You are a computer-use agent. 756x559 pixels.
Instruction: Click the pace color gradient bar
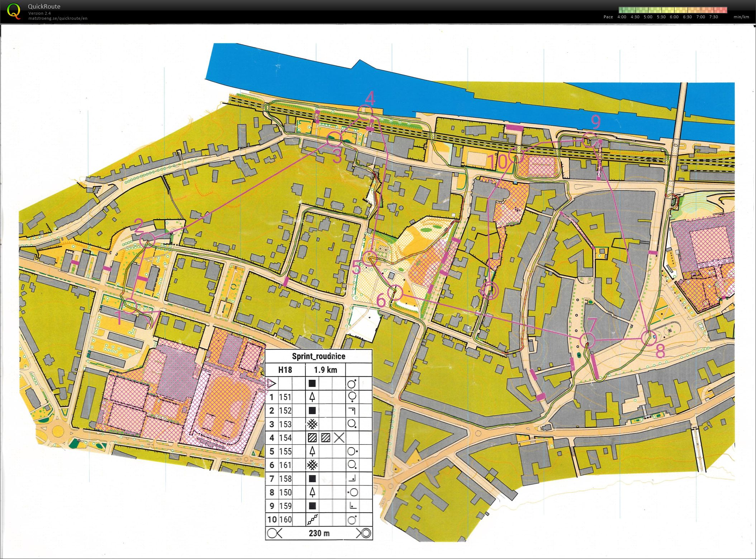click(x=673, y=10)
